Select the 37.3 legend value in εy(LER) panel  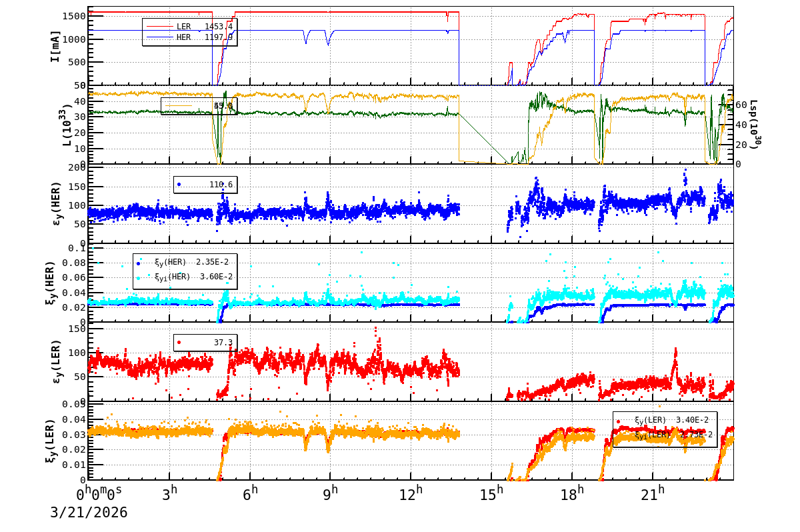(x=223, y=343)
